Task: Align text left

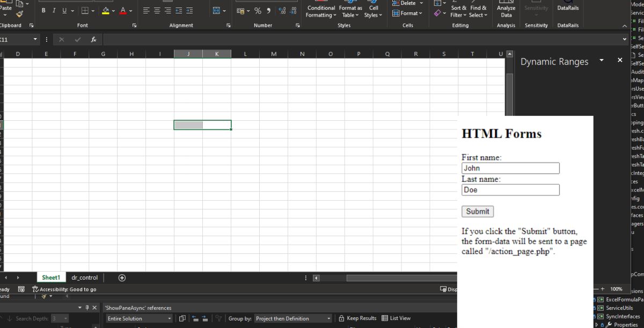Action: pos(147,11)
